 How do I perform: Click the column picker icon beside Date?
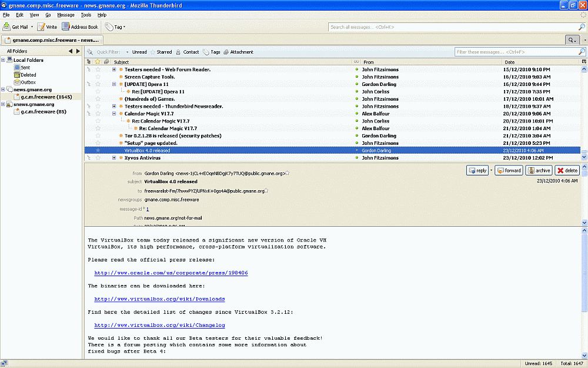(584, 62)
